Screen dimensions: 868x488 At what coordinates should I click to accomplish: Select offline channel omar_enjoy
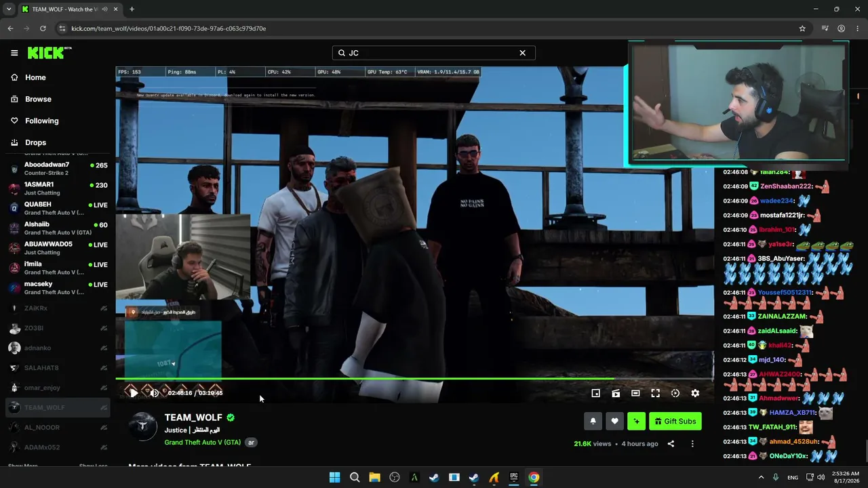click(x=58, y=388)
